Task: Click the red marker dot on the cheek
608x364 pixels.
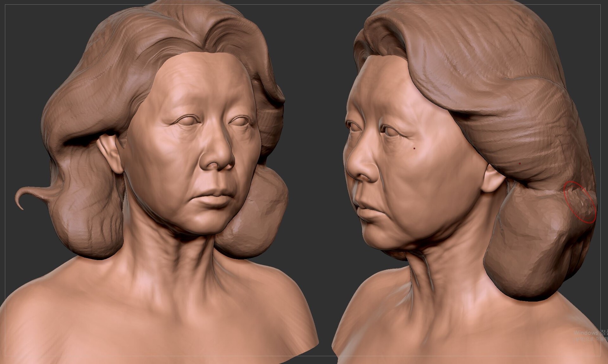Action: coord(414,148)
